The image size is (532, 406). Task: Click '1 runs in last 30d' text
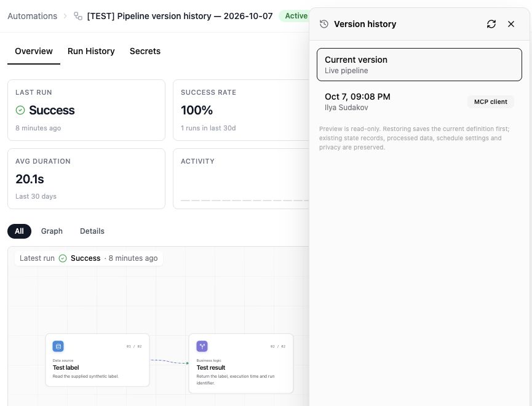pos(208,128)
